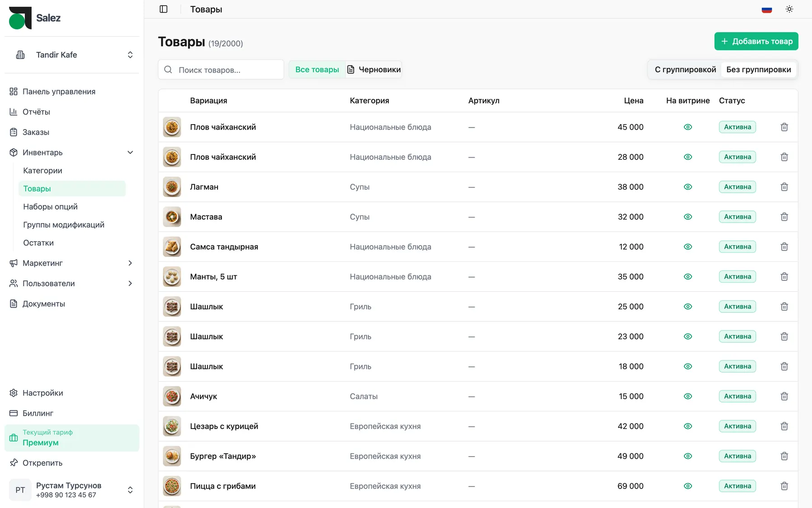Click trash icon for Мастава
This screenshot has height=508, width=812.
point(784,217)
